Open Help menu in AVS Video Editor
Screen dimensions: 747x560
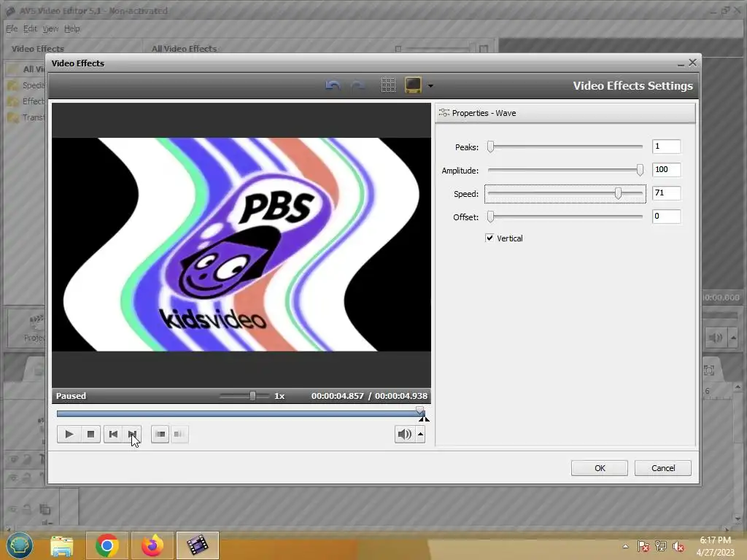(72, 28)
